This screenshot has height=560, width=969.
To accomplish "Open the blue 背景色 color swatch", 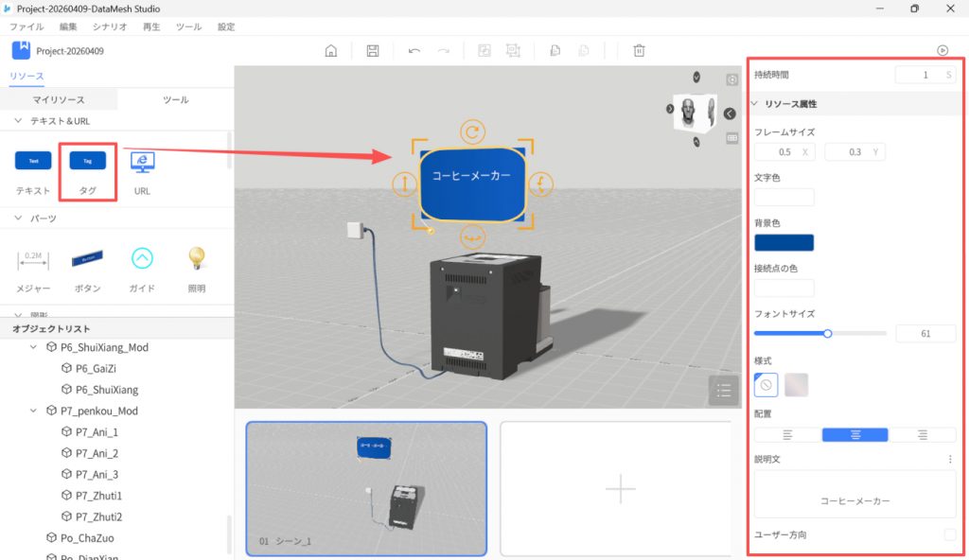I will point(784,242).
